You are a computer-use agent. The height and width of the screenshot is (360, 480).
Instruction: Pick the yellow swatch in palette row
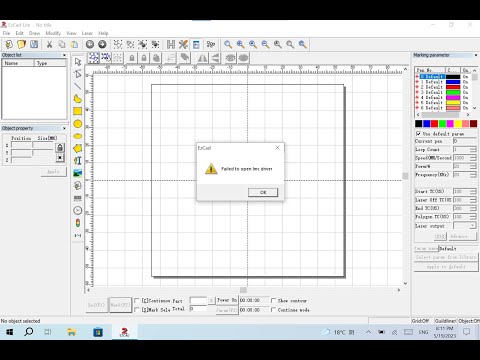tap(458, 124)
